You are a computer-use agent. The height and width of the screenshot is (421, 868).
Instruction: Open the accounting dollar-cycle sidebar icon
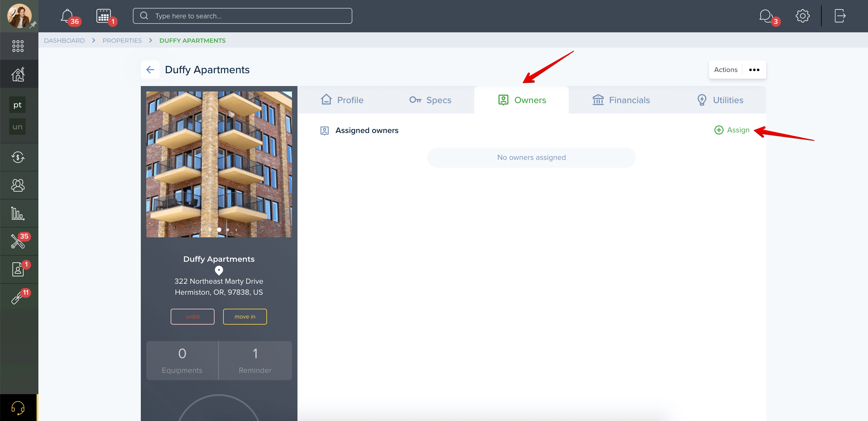point(18,157)
